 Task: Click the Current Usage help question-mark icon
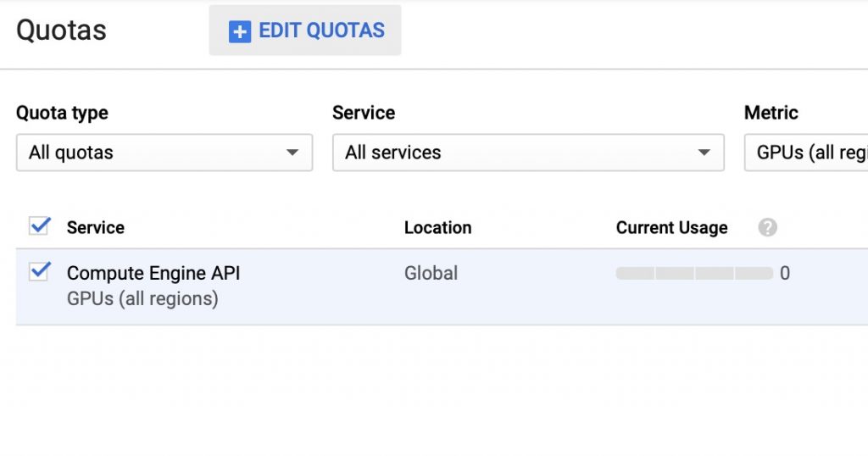coord(767,227)
